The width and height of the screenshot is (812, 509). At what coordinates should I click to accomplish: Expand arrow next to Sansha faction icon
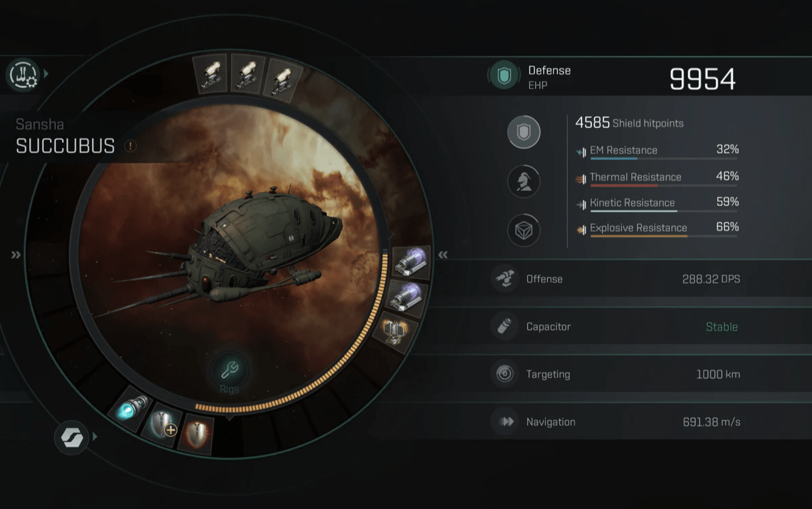95,437
